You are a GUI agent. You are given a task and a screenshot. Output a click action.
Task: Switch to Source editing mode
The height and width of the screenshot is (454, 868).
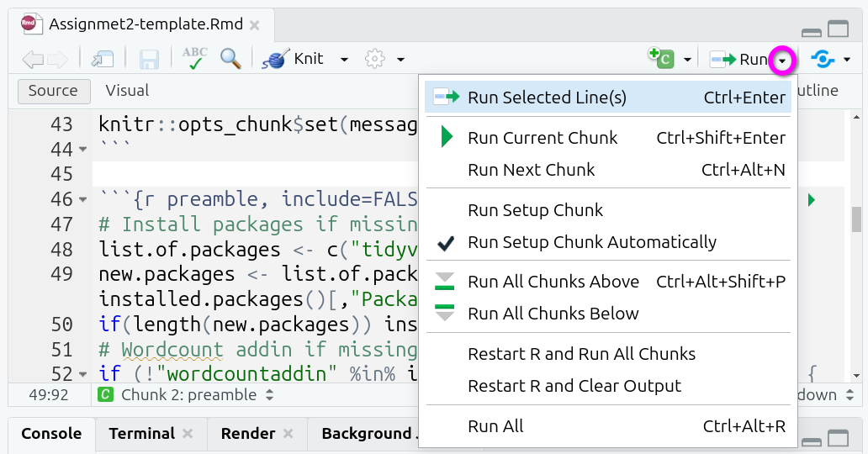tap(54, 91)
